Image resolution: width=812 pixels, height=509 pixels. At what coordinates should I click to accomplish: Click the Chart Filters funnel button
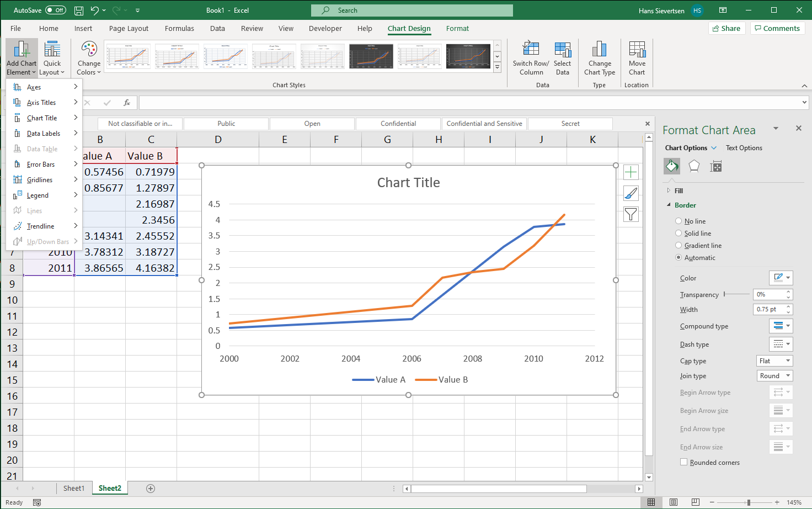point(631,214)
